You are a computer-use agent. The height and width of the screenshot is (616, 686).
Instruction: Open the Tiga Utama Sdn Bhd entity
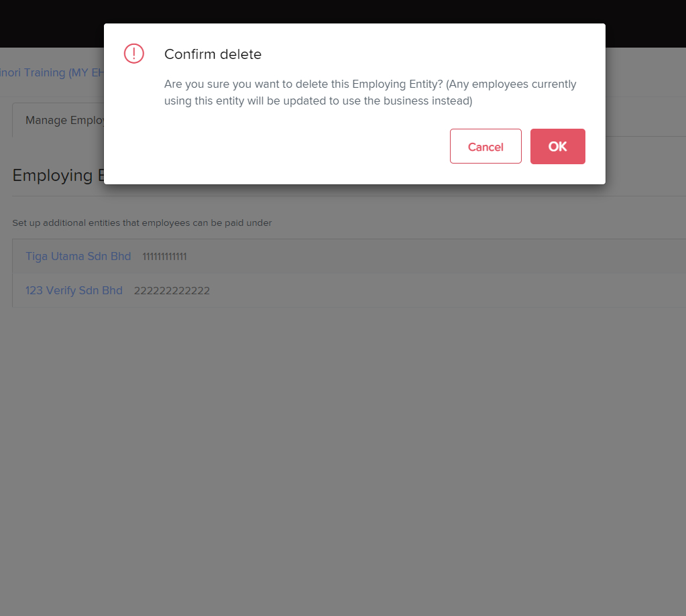78,256
